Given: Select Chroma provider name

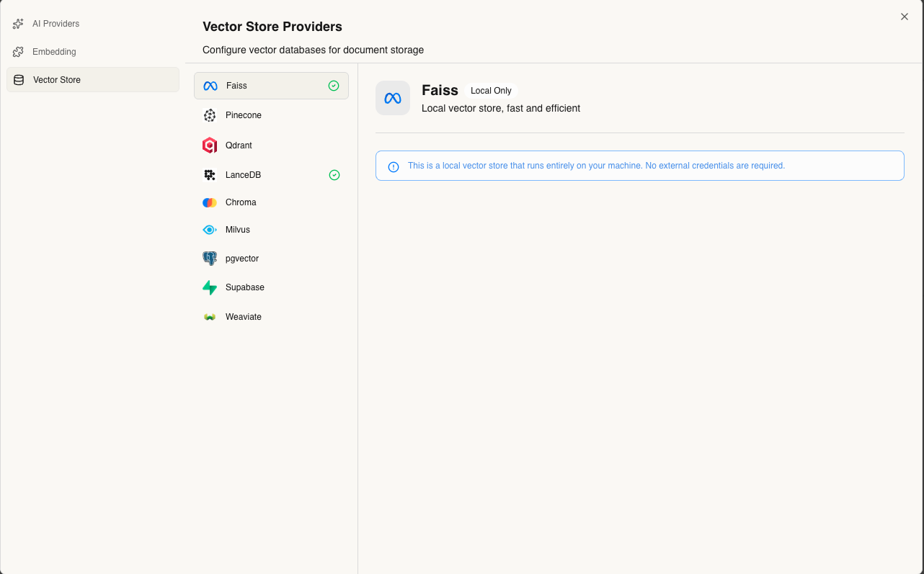Looking at the screenshot, I should pyautogui.click(x=241, y=202).
